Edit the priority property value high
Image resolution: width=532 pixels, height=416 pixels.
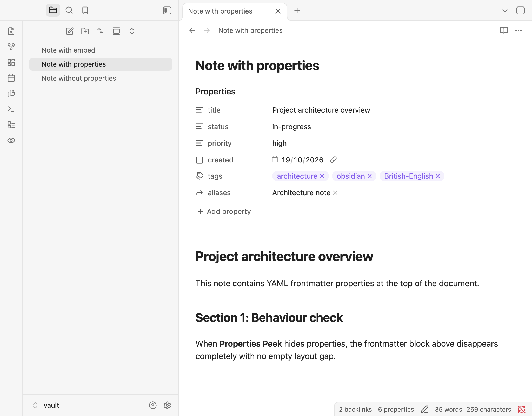(280, 143)
